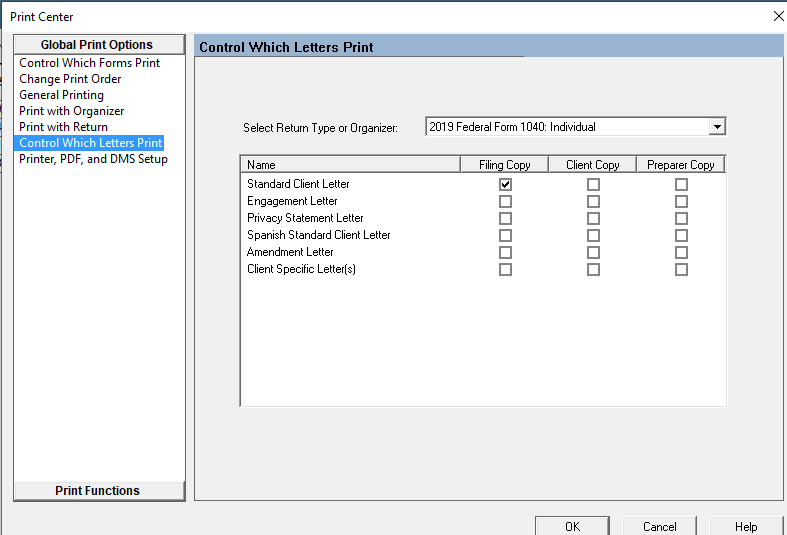Viewport: 787px width, 535px height.
Task: Go to General Printing options
Action: (61, 95)
